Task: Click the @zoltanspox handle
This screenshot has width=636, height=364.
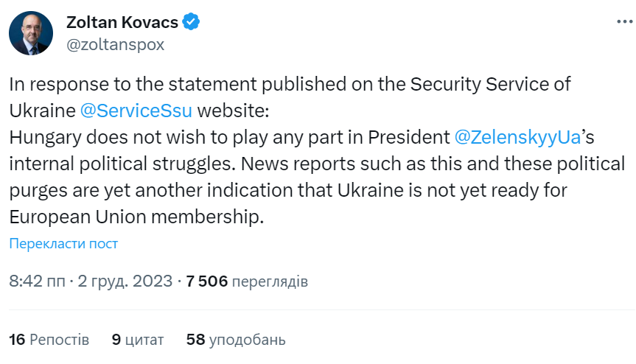Action: point(116,44)
